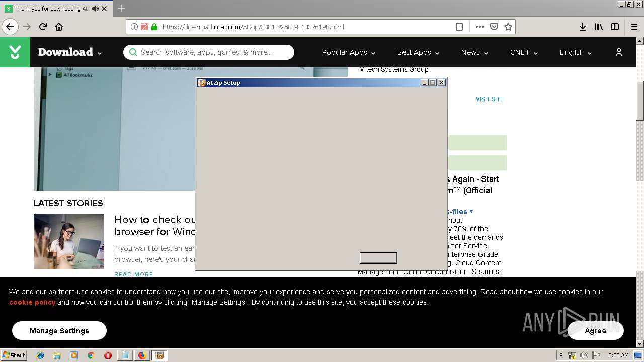Go forward with the browser forward arrow
Viewport: 644px width, 362px height.
(x=27, y=27)
